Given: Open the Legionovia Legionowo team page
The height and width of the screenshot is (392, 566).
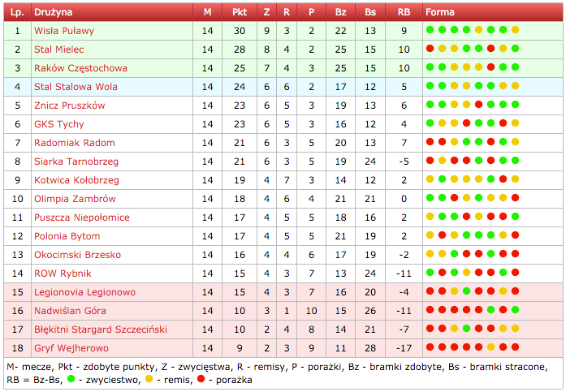Looking at the screenshot, I should [x=84, y=292].
